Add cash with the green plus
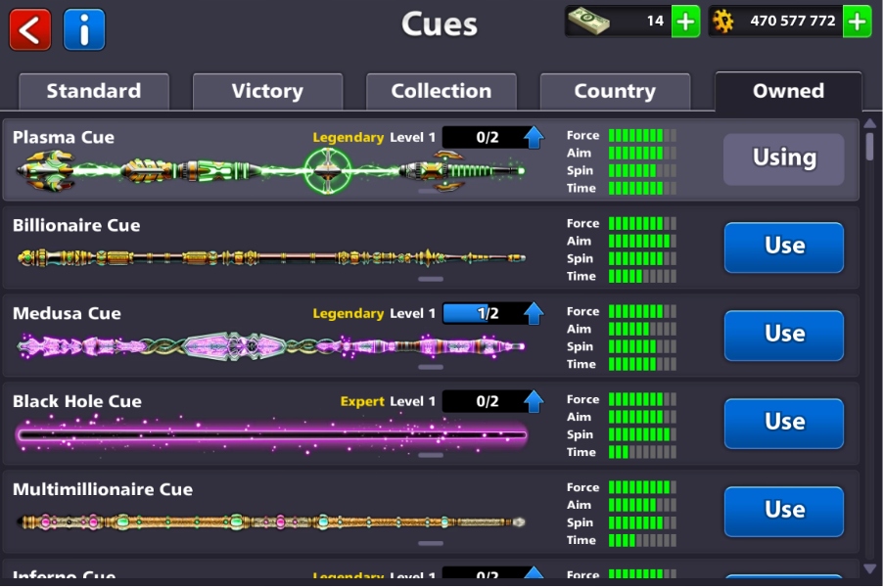 (685, 22)
